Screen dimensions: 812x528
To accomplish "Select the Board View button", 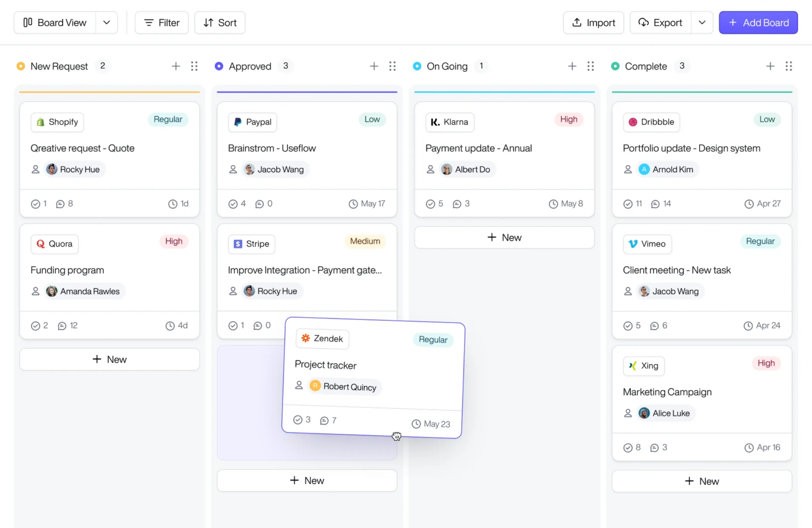I will (55, 23).
